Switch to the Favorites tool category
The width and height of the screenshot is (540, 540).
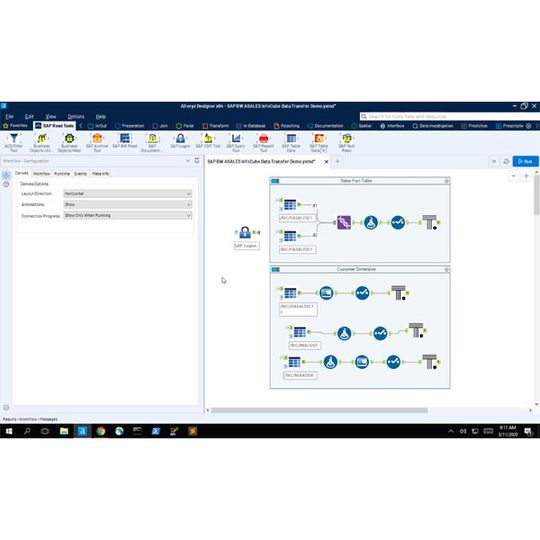15,126
